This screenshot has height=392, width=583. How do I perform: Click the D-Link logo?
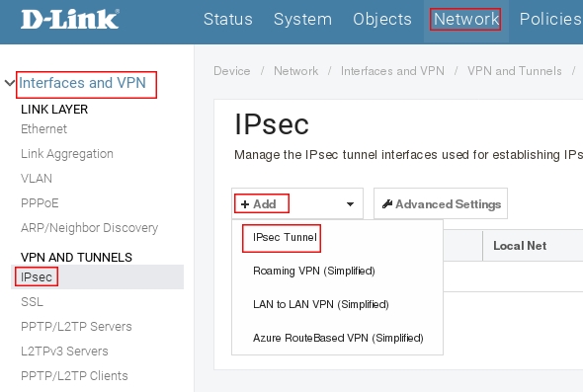[70, 20]
